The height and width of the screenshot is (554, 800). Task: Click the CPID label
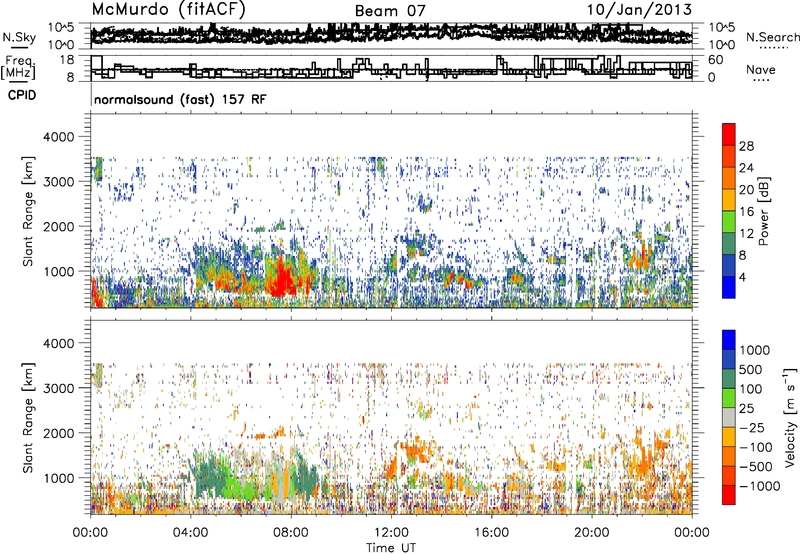(x=22, y=95)
